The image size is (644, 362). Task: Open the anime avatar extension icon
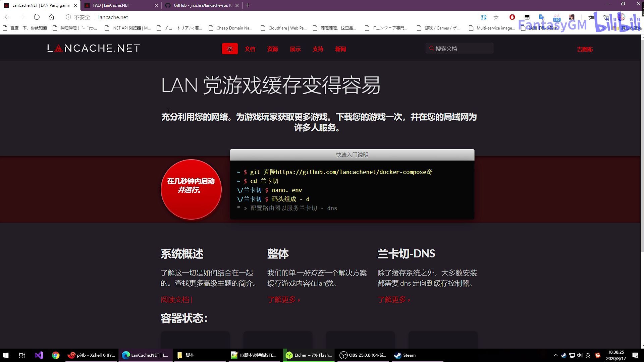[572, 17]
